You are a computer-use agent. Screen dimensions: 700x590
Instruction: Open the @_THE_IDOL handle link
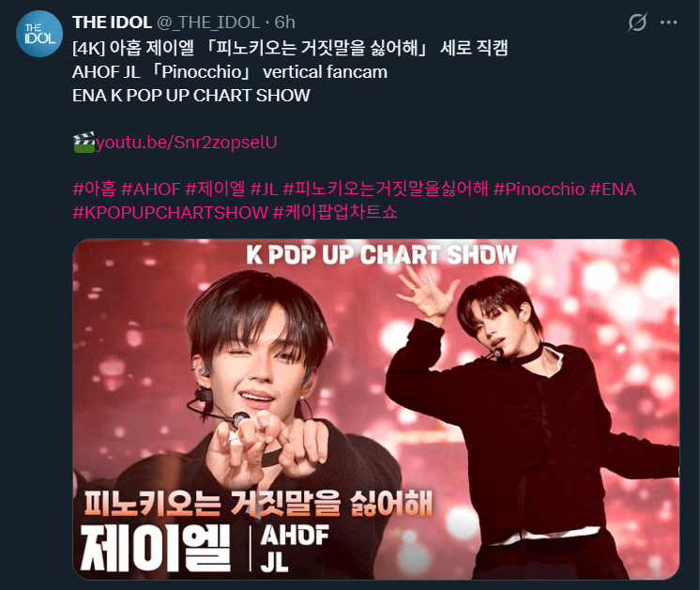point(208,23)
